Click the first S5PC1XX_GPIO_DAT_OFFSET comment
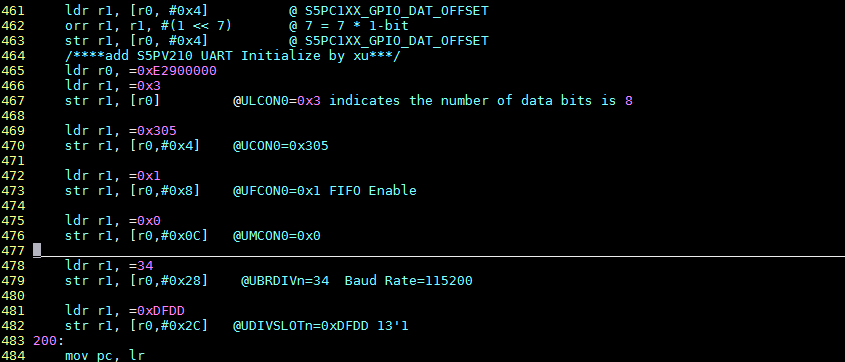Screen dimensions: 845x362 (389, 11)
